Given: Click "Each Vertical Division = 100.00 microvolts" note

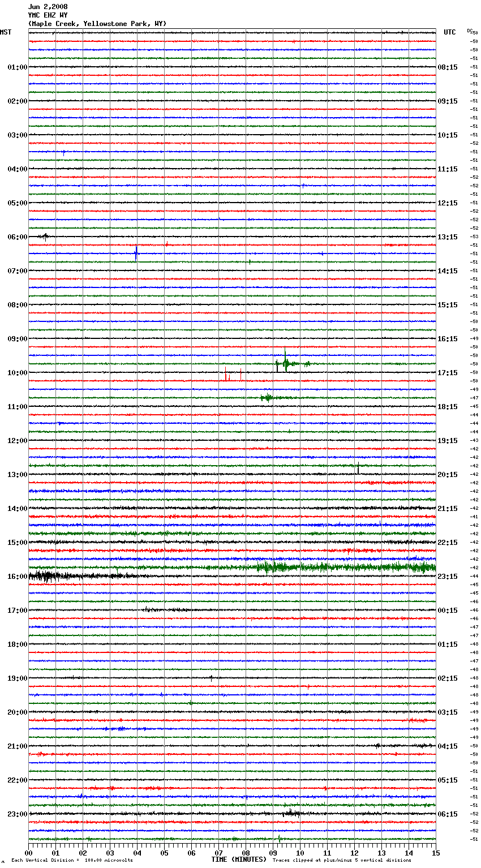Looking at the screenshot, I should coord(72,861).
